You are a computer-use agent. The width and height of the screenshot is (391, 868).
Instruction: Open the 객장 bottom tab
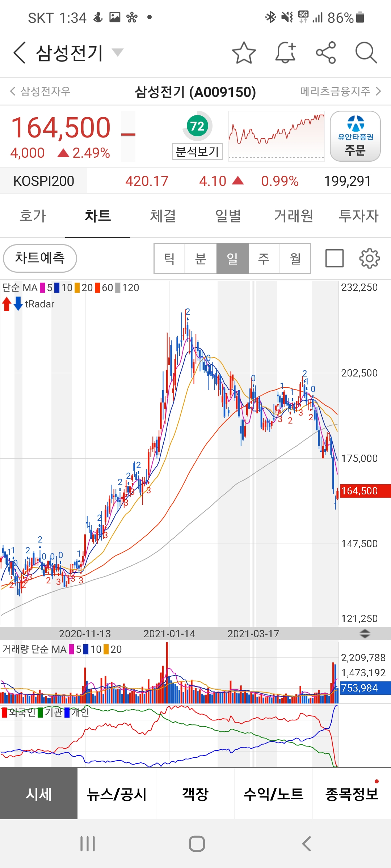[195, 794]
